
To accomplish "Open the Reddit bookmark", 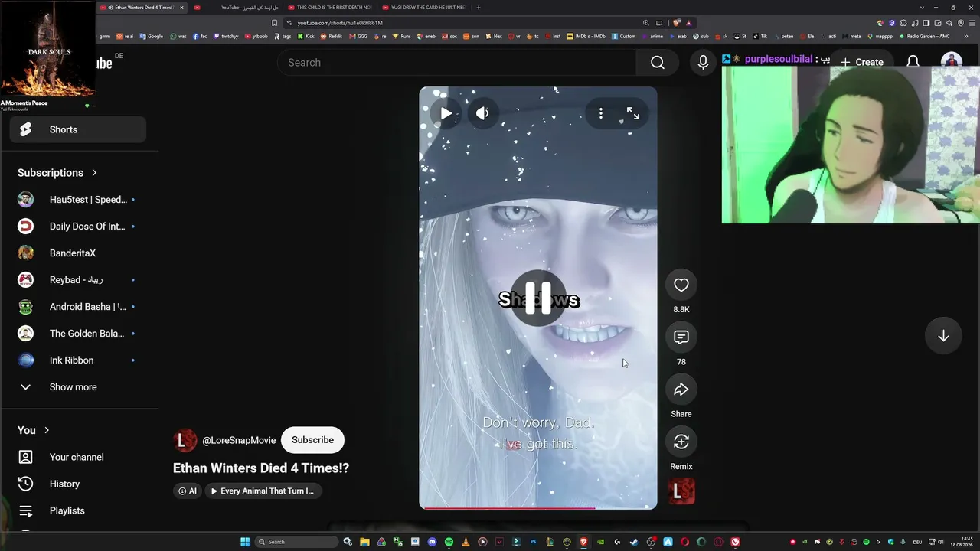I will pos(332,36).
